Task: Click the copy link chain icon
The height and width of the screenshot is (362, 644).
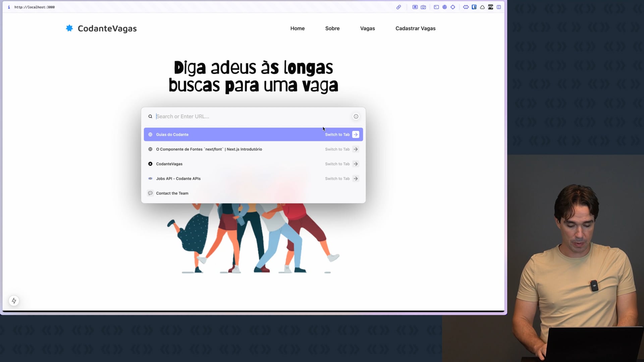Action: tap(398, 7)
